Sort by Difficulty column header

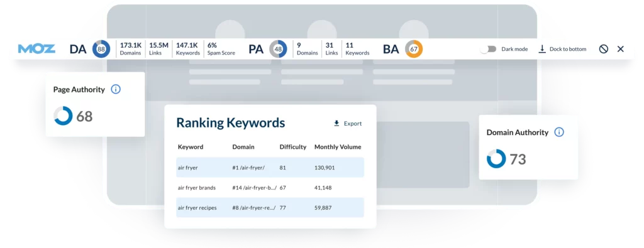293,147
